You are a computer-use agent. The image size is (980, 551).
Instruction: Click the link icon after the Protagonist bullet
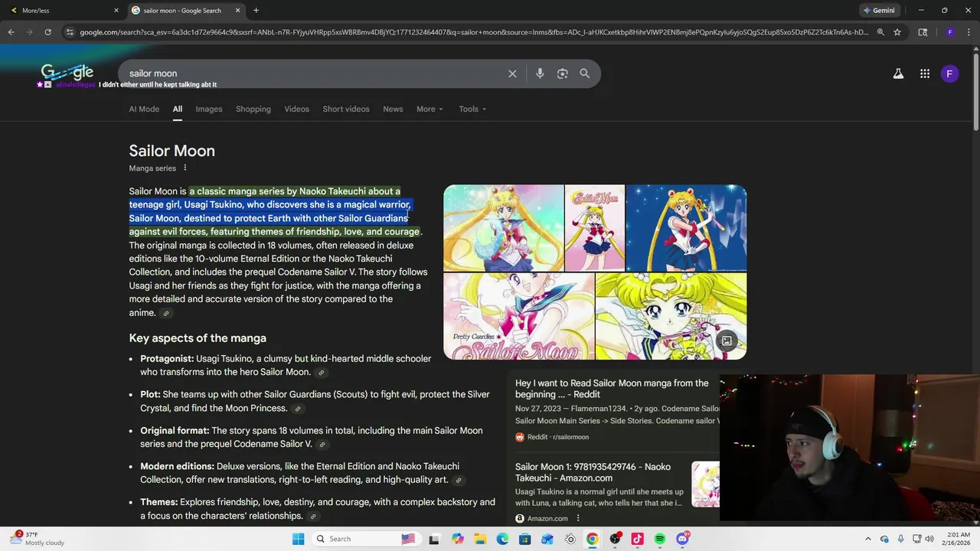(x=321, y=373)
